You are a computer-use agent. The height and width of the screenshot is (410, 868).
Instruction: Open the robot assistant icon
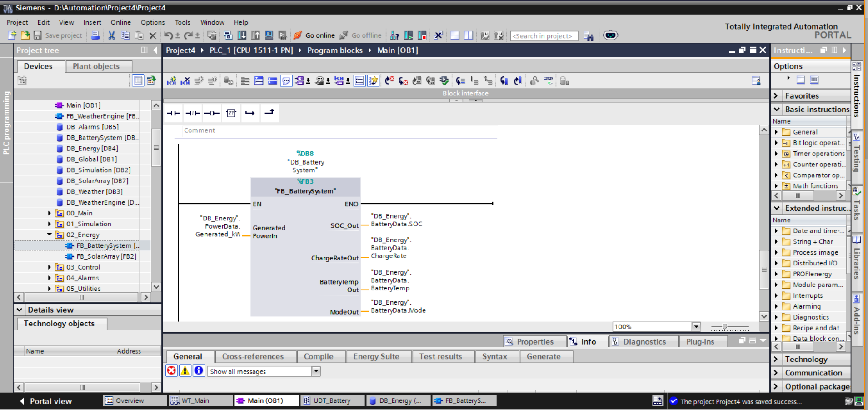[x=610, y=35]
